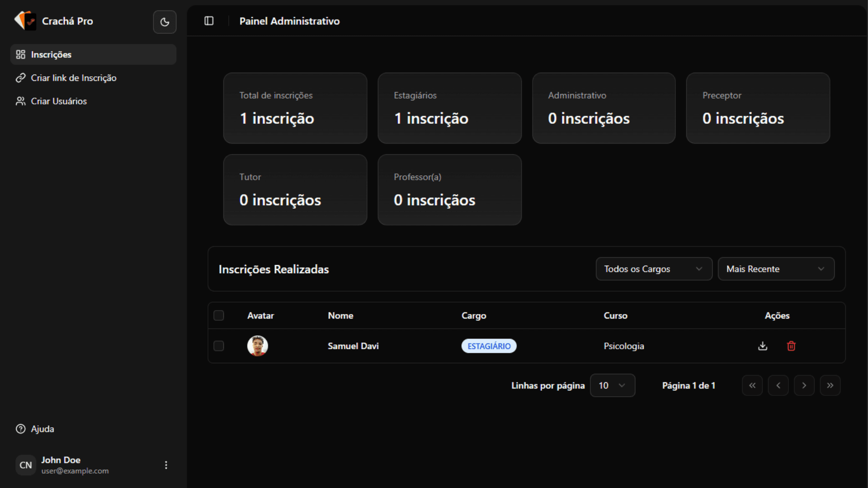This screenshot has width=868, height=488.
Task: Open the Ajuda help link
Action: coord(42,429)
